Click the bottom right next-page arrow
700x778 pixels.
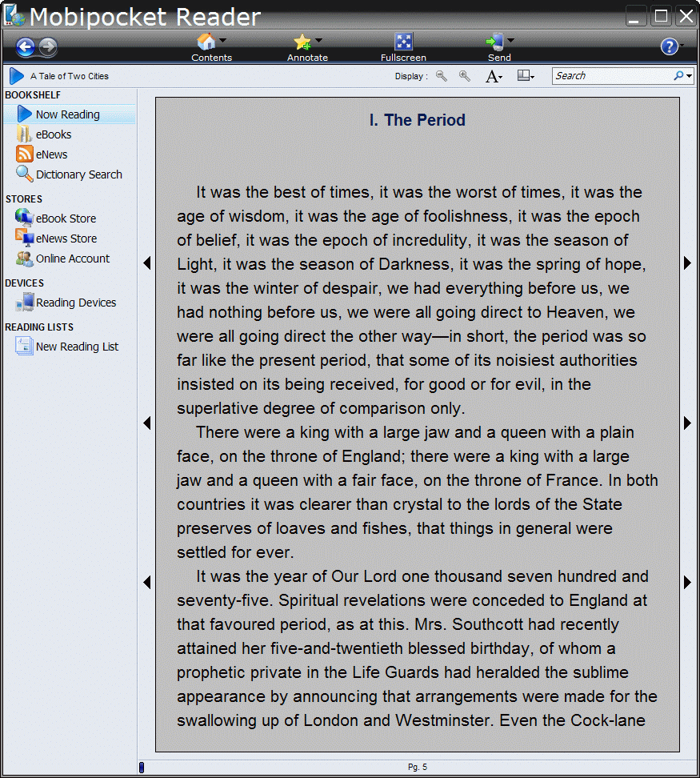(687, 582)
